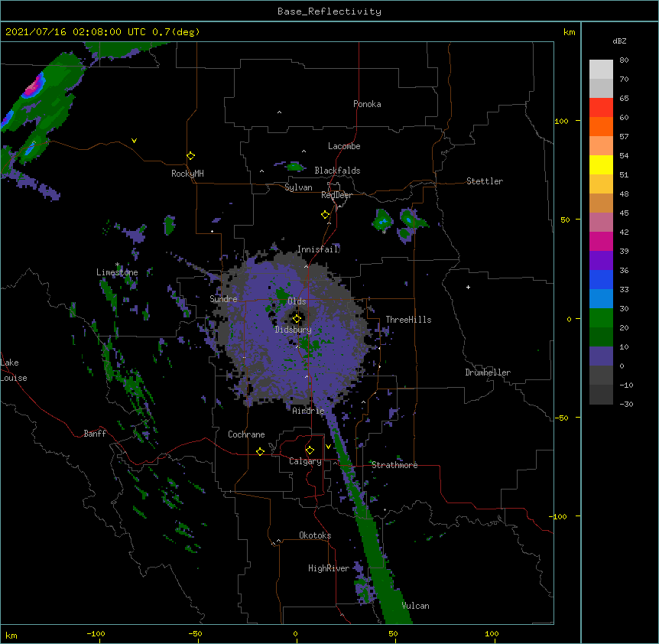
Task: Pick the bright green 20-30 dBZ swatch
Action: point(601,318)
